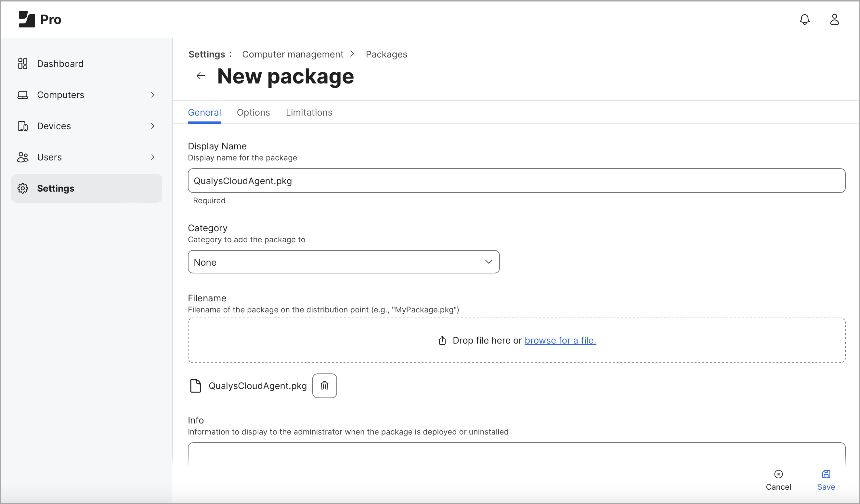Open the Devices section icon
This screenshot has width=860, height=504.
click(x=22, y=126)
